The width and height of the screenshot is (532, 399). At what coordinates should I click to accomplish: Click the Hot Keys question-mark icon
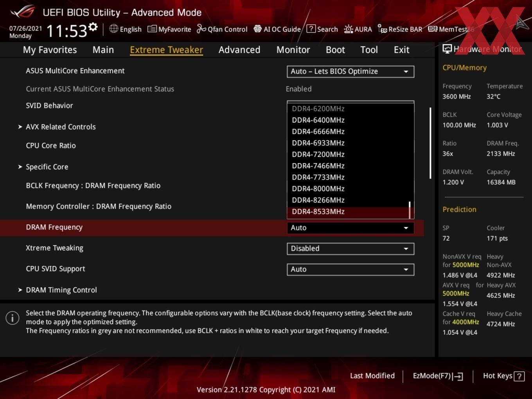(519, 376)
